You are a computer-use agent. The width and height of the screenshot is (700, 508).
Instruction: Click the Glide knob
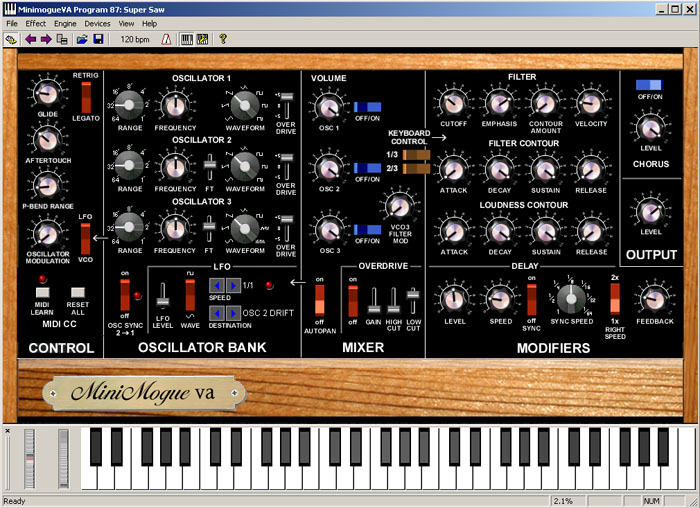click(x=48, y=93)
